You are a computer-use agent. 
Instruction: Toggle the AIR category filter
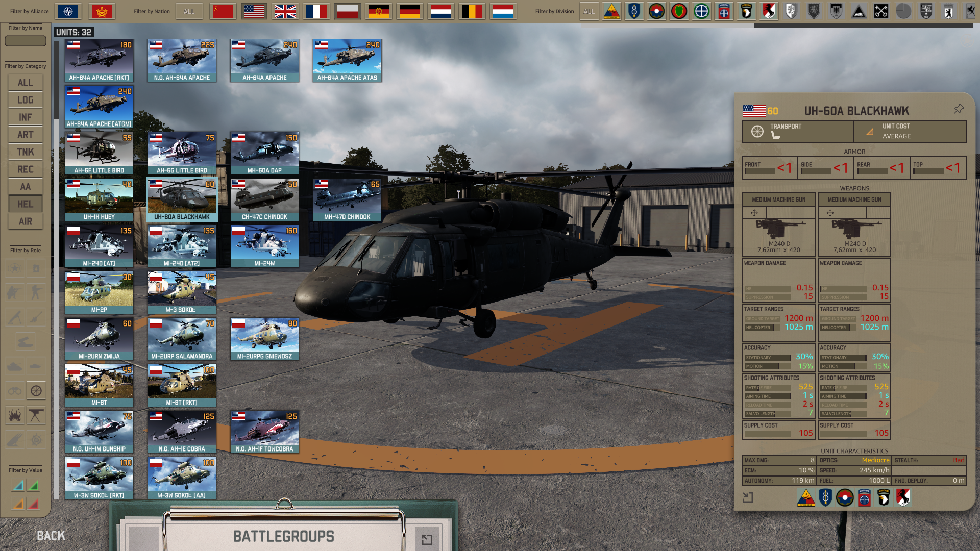[25, 221]
